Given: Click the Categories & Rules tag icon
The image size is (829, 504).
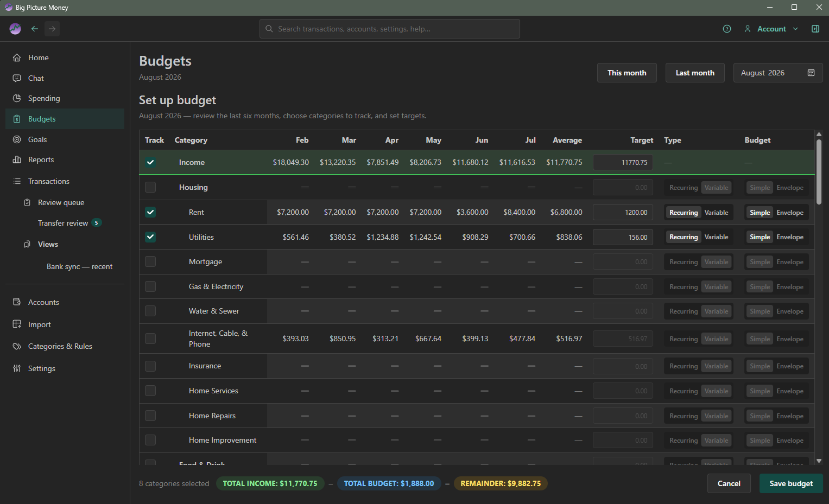Looking at the screenshot, I should pos(17,346).
